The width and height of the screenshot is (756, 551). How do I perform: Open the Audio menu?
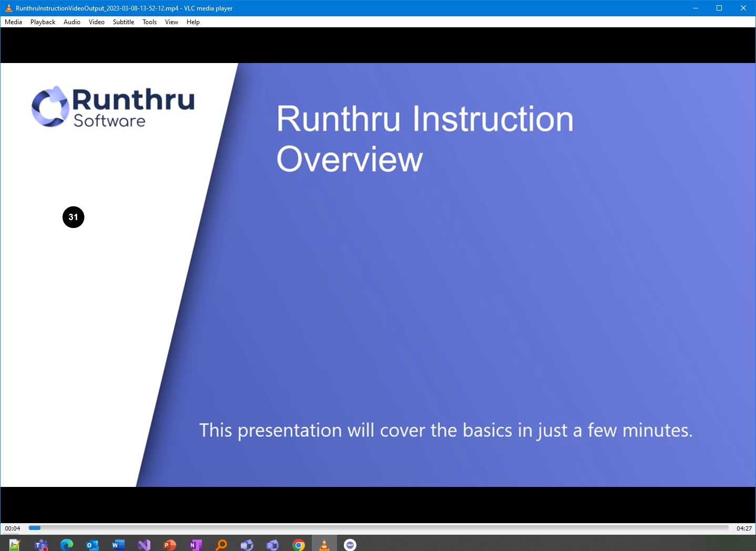tap(72, 22)
